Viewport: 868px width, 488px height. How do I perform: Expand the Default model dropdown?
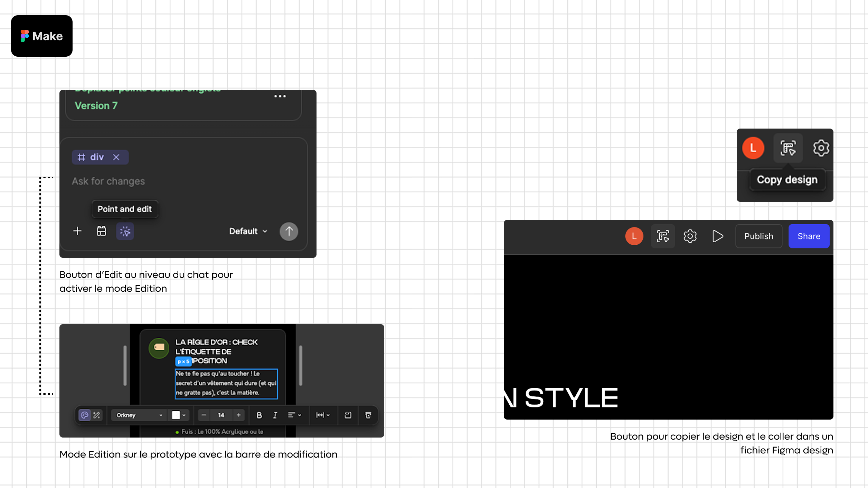click(x=248, y=231)
